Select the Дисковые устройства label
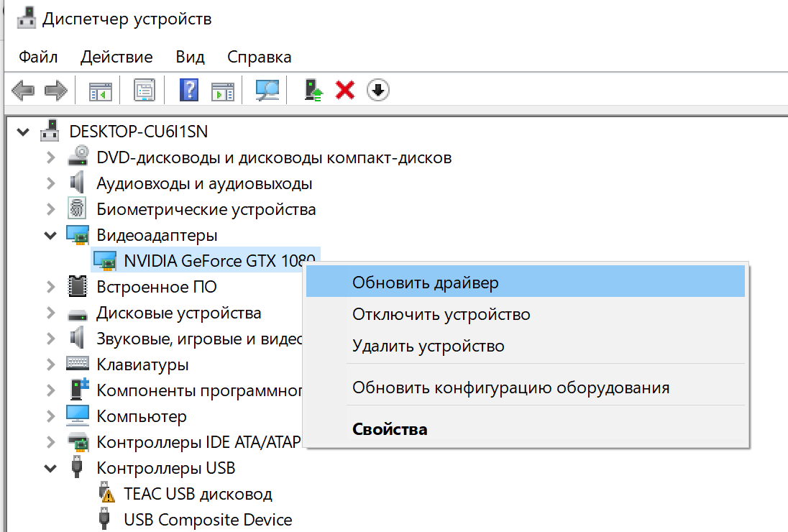The image size is (788, 532). tap(179, 313)
